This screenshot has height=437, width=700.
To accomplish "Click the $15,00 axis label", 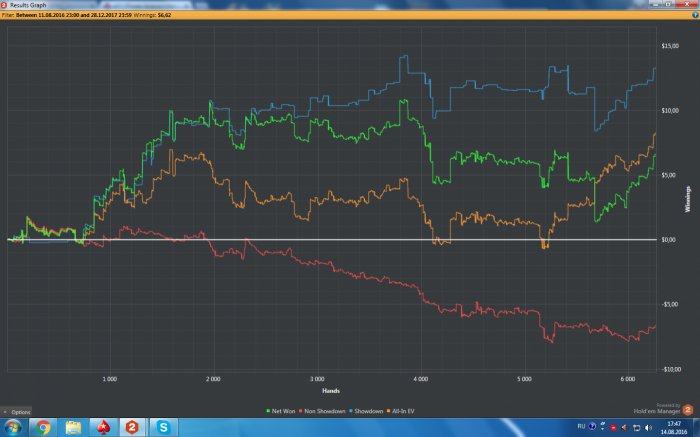I will pos(670,46).
